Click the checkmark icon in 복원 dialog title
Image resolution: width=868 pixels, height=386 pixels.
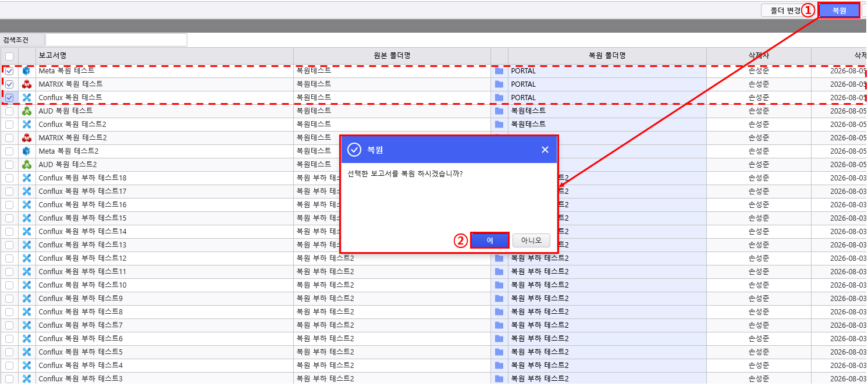click(354, 150)
